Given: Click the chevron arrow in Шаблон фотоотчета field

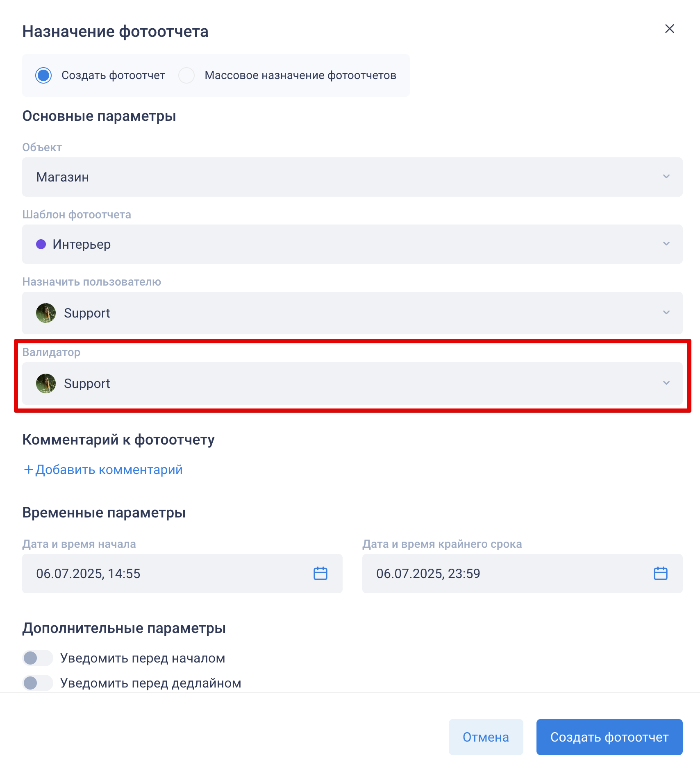Looking at the screenshot, I should coord(666,244).
